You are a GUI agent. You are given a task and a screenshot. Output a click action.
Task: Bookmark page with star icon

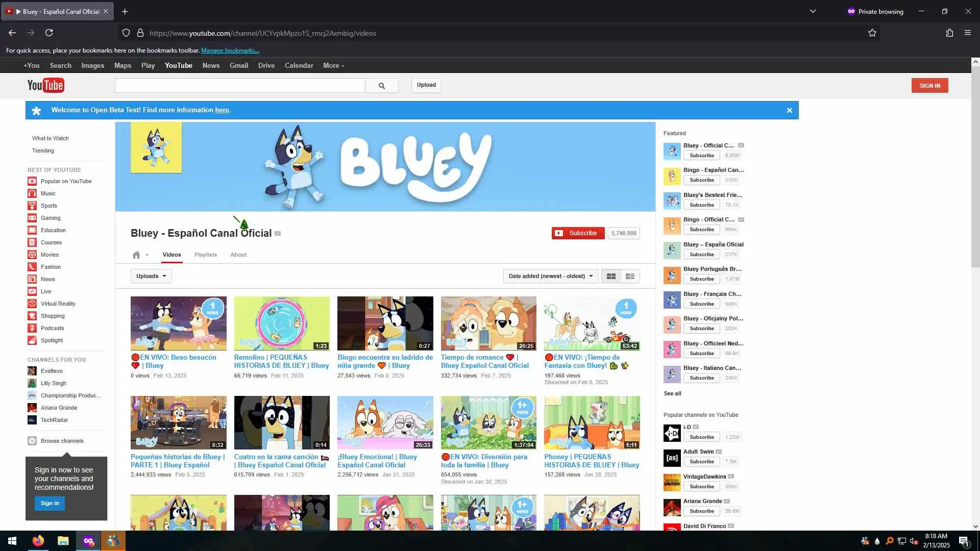[872, 33]
